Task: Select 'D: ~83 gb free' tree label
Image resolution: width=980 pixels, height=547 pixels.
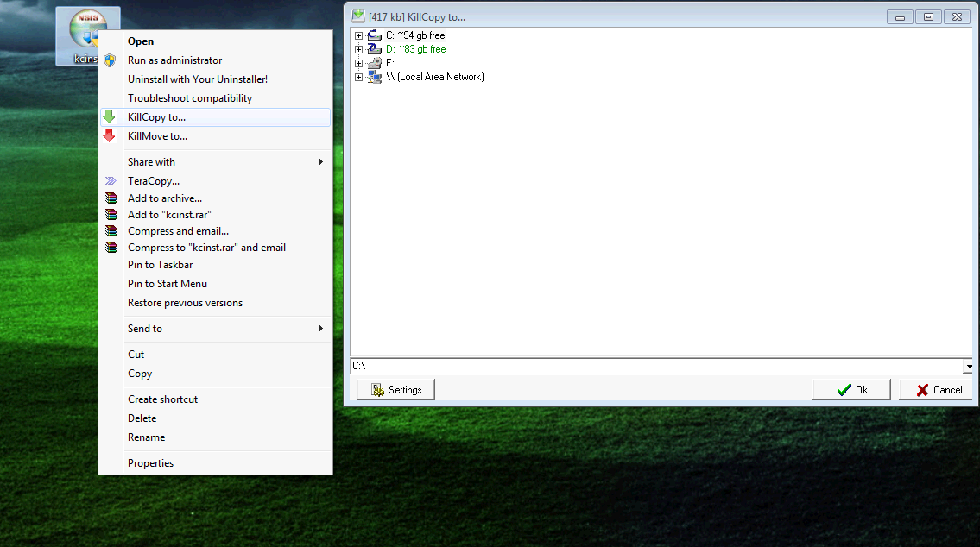Action: (x=415, y=49)
